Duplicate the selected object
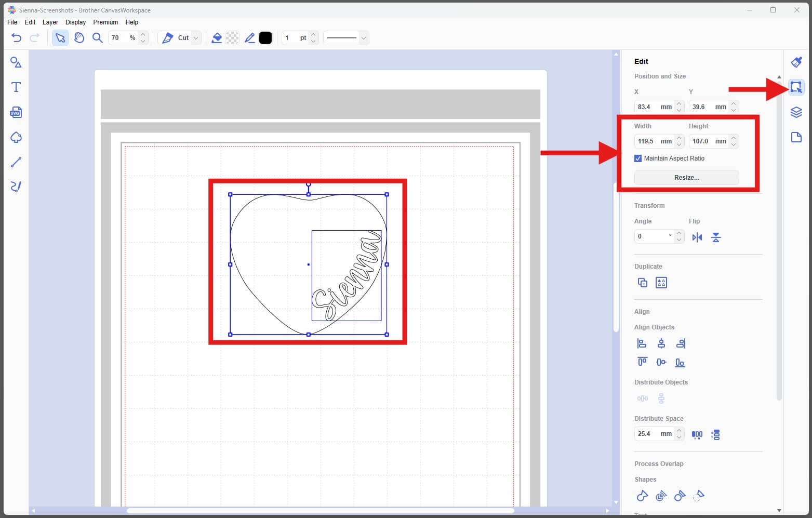This screenshot has width=812, height=518. (643, 283)
